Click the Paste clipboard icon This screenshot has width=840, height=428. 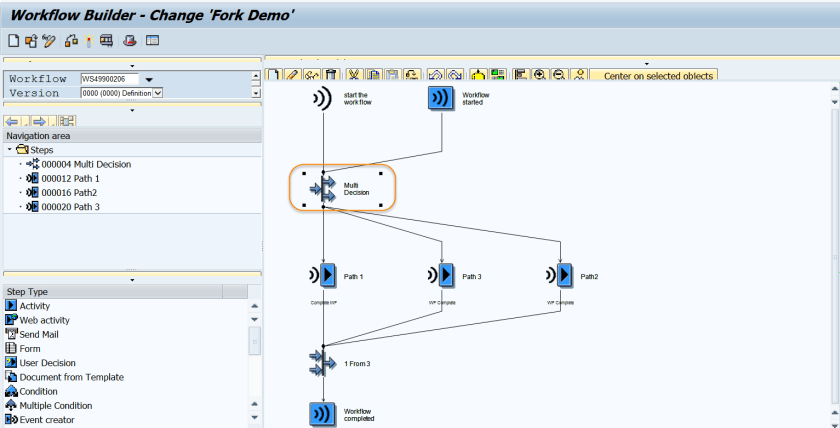pyautogui.click(x=393, y=74)
